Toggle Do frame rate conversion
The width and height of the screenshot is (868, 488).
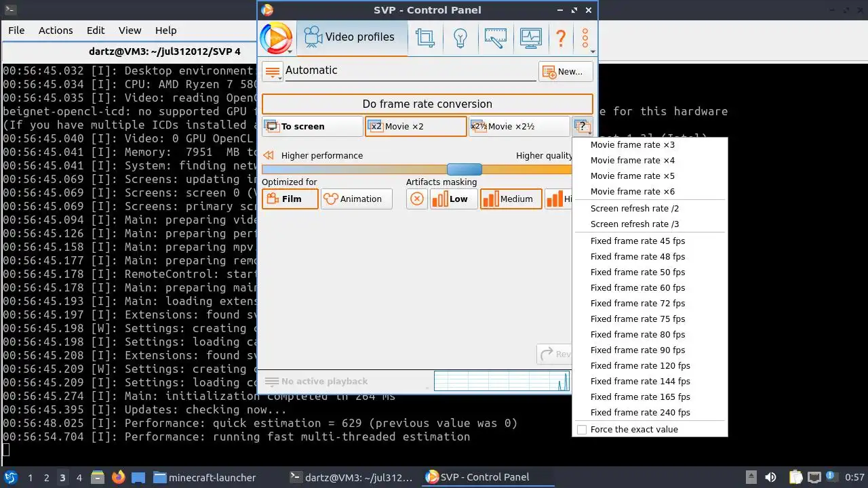[427, 104]
